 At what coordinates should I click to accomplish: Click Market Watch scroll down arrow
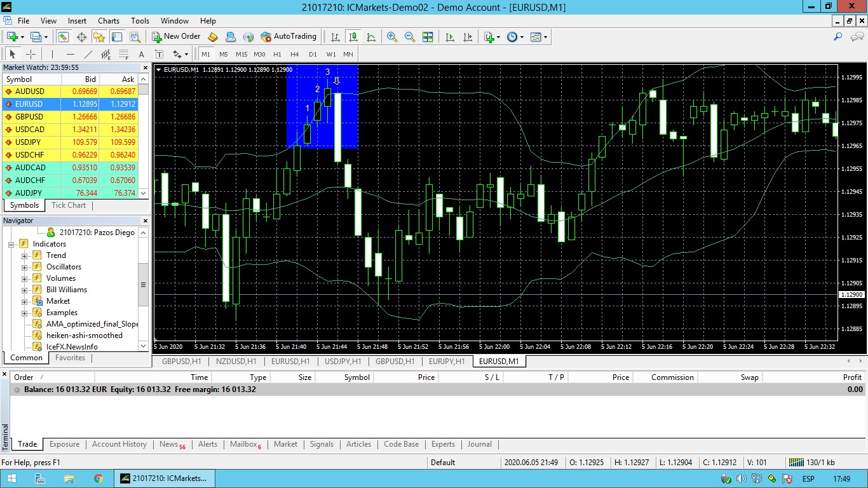(143, 193)
